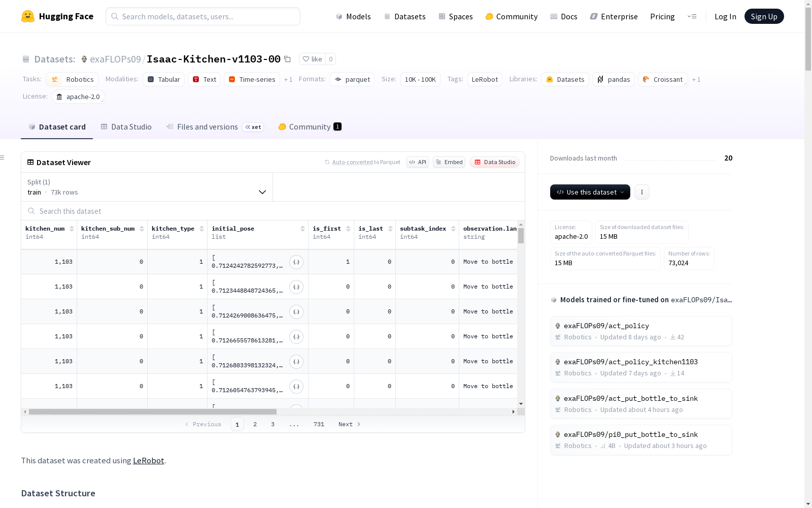Sort by is_first column arrows
812x508 pixels.
tap(348, 229)
